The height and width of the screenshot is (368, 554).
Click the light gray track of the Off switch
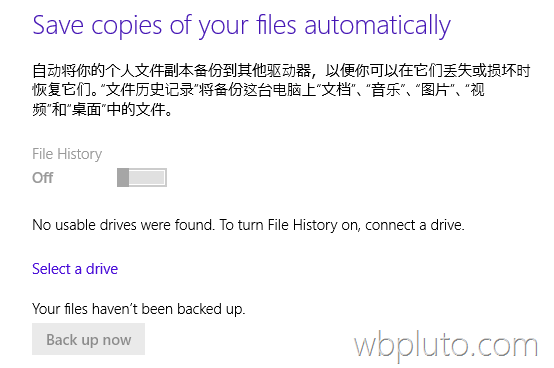click(x=148, y=177)
